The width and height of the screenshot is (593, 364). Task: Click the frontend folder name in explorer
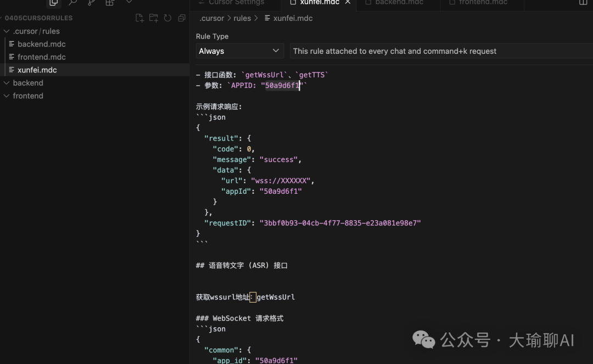pos(28,96)
